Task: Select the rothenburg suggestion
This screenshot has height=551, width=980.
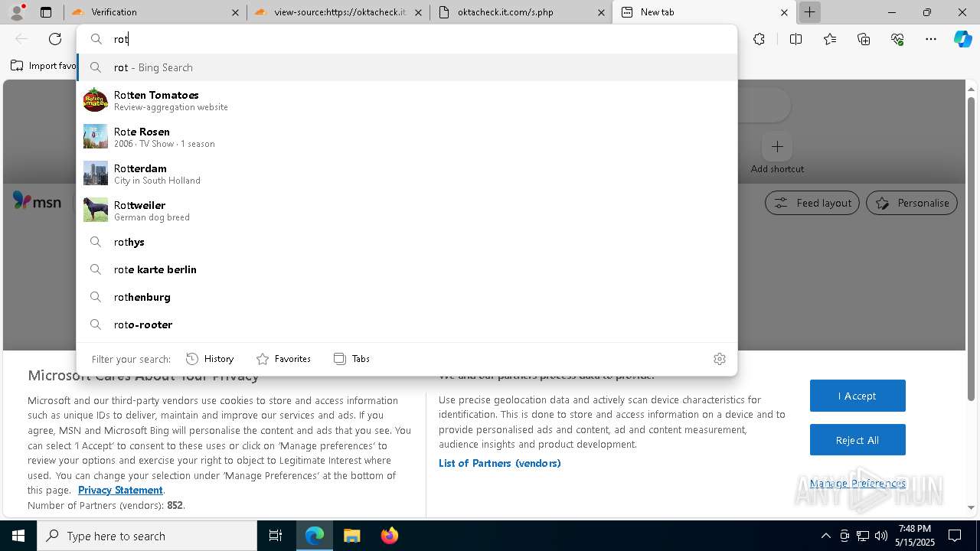Action: tap(407, 297)
